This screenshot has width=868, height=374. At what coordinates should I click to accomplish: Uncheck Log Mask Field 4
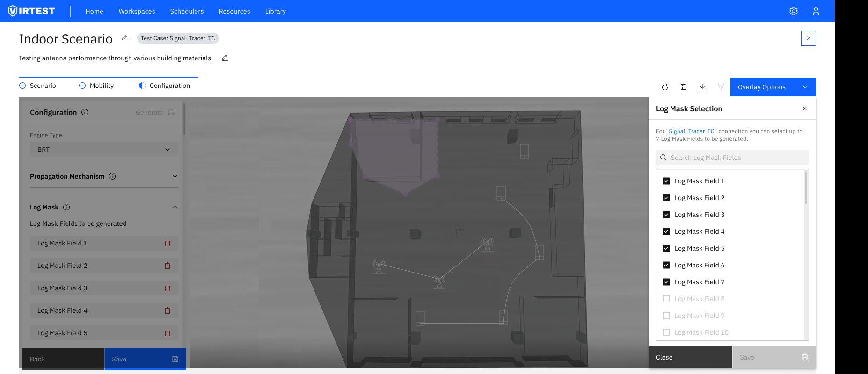point(666,231)
